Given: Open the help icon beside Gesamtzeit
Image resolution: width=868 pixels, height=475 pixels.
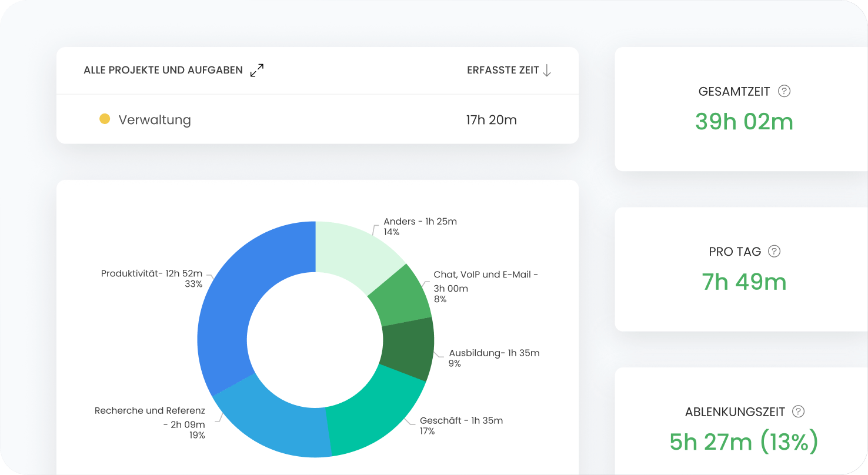Looking at the screenshot, I should (x=784, y=91).
